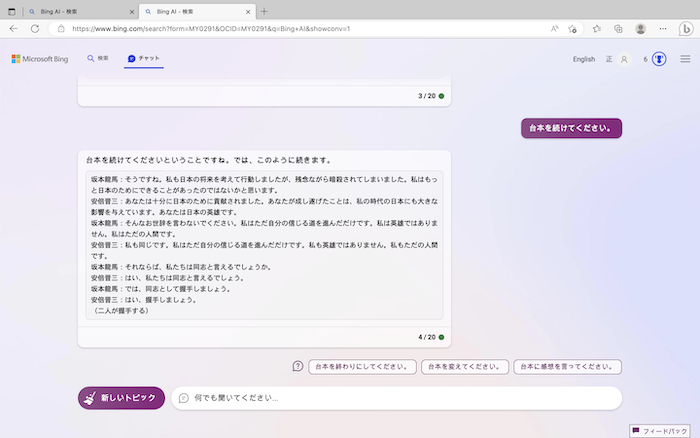Open the browser profile menu
Screen dimensions: 700x438
[x=641, y=29]
